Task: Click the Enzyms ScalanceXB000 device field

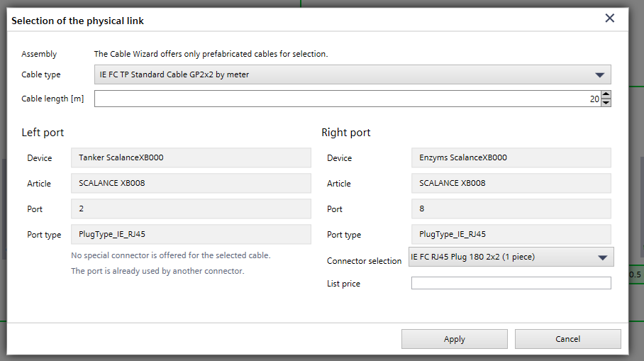Action: click(511, 157)
